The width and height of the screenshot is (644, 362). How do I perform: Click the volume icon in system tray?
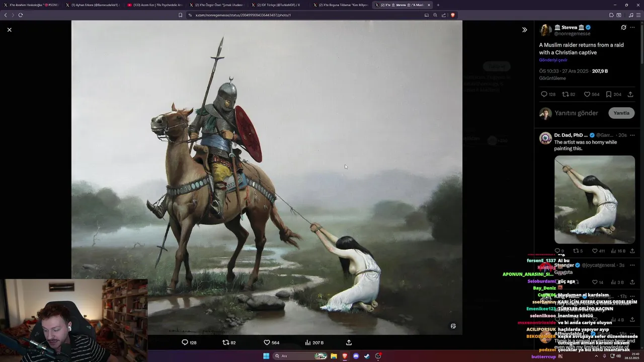pos(618,356)
